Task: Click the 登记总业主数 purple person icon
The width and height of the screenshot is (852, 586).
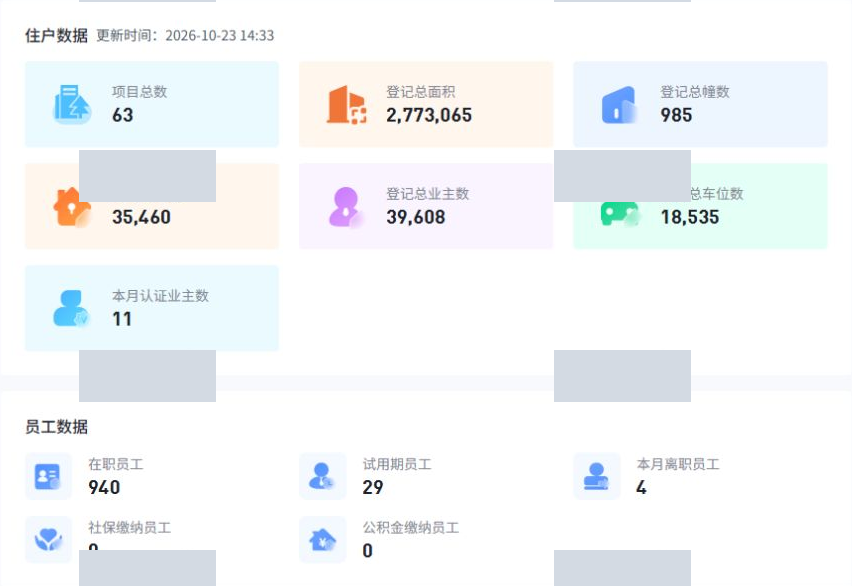Action: click(346, 207)
